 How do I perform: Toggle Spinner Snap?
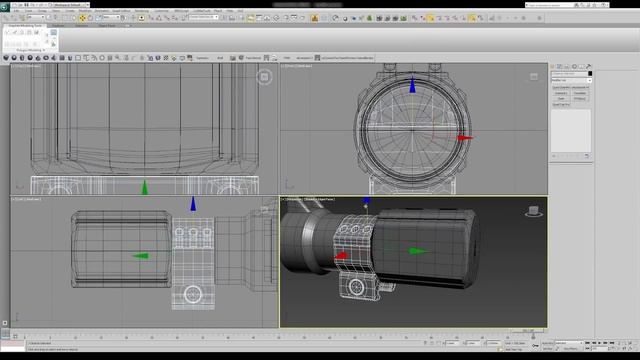point(174,18)
